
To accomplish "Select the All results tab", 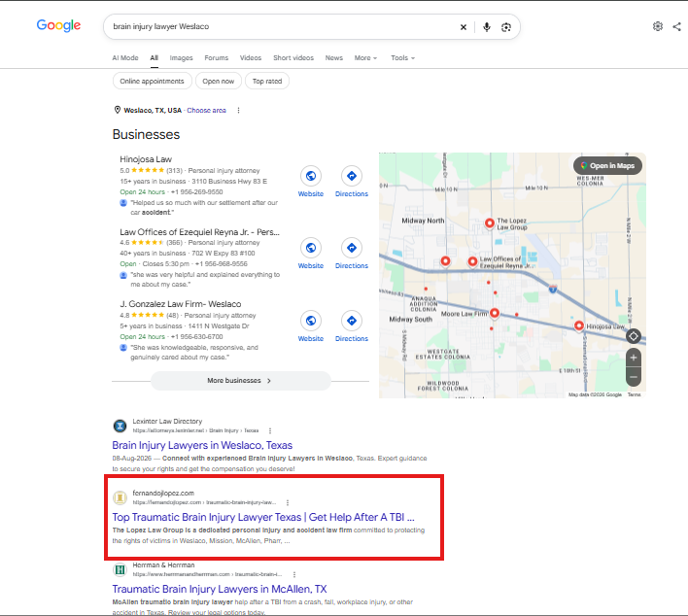I will pos(154,58).
